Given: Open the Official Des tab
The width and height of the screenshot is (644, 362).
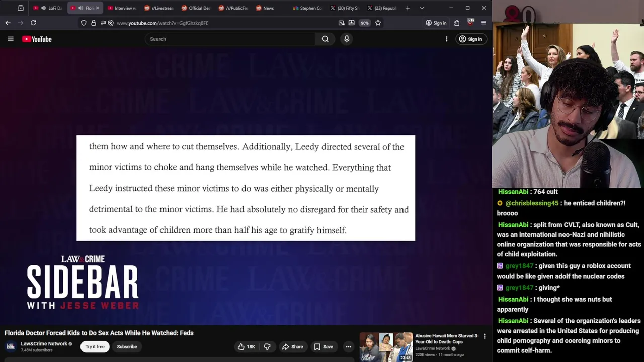Looking at the screenshot, I should 196,8.
